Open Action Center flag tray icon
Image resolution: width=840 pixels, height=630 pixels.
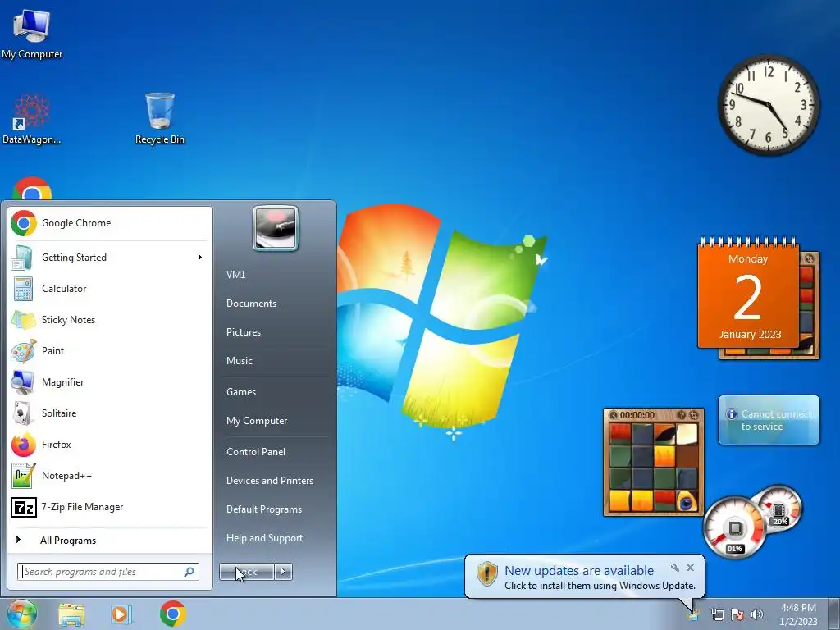(x=737, y=615)
